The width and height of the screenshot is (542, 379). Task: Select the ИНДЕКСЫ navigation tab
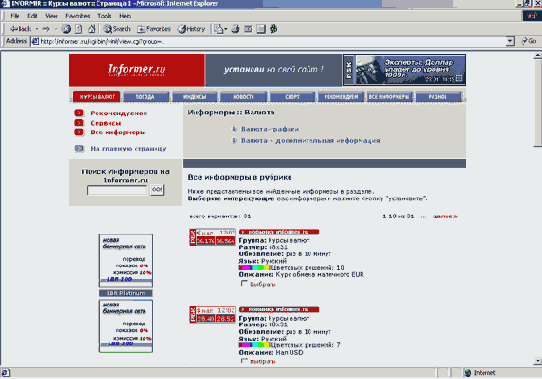[195, 97]
